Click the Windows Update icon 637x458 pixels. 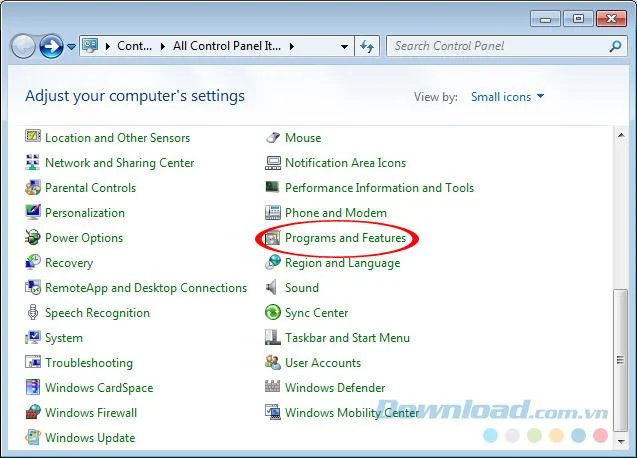click(32, 437)
